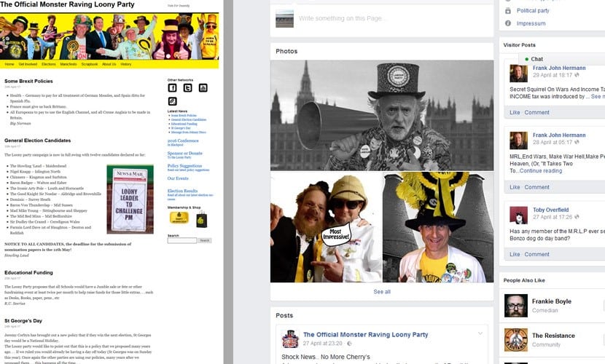
Task: Open the Manifesto menu item
Action: (x=69, y=64)
